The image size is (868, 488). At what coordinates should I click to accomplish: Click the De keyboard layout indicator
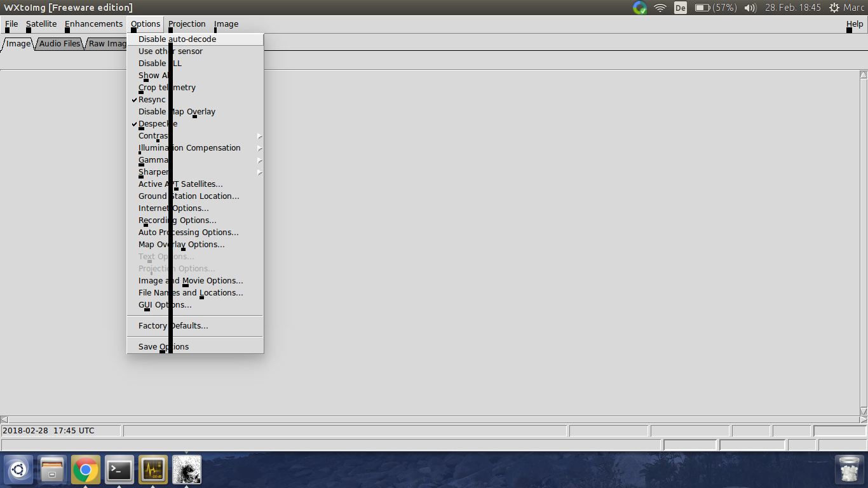point(681,8)
